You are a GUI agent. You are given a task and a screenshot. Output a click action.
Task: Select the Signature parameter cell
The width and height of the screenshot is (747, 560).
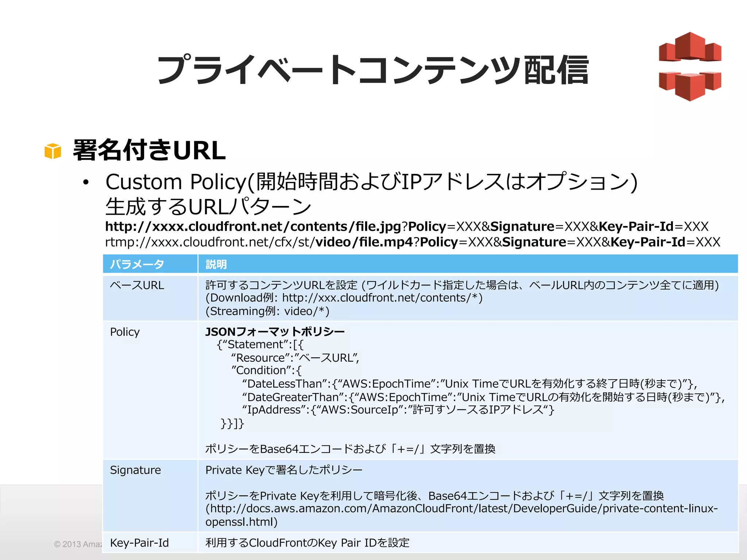[150, 495]
